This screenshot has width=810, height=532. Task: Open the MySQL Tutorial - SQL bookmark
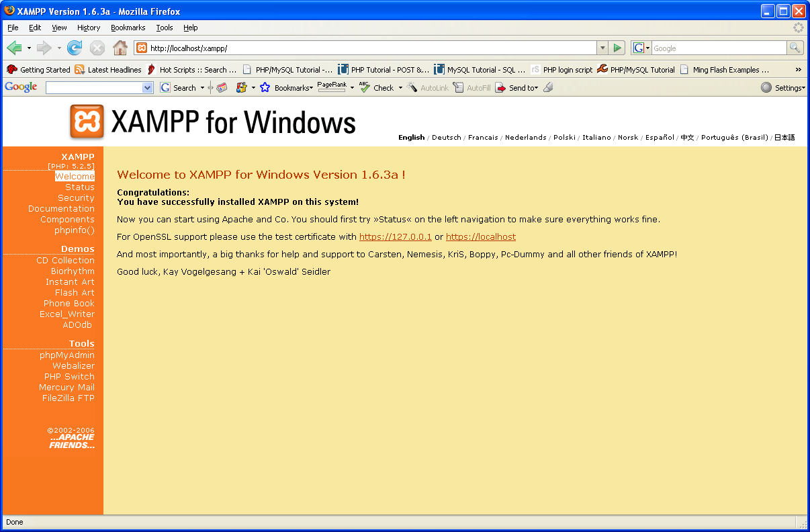click(x=480, y=69)
